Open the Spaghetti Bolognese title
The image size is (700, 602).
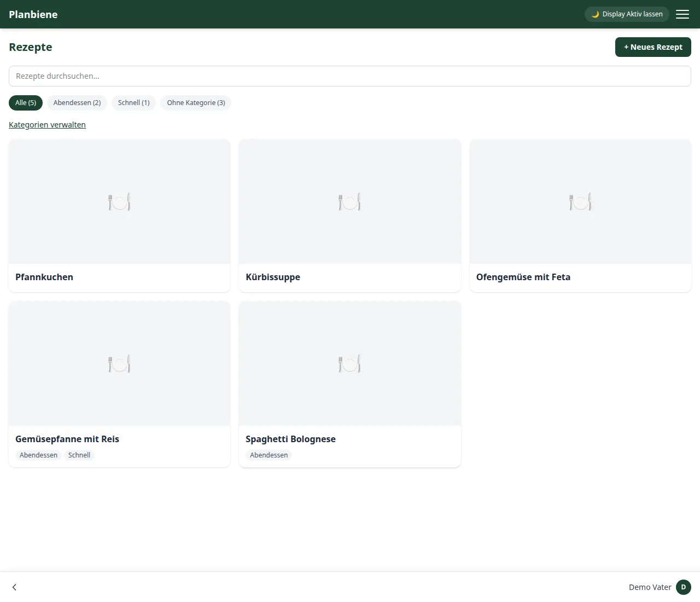pos(290,439)
